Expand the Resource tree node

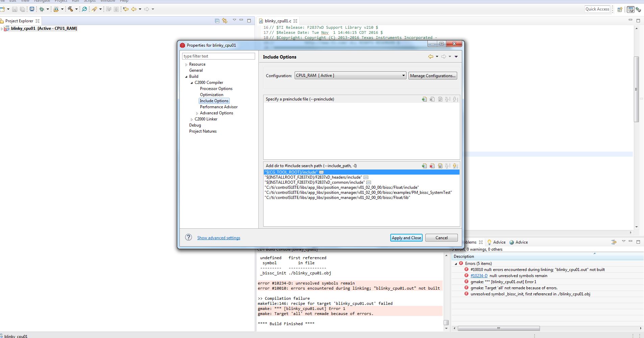(186, 64)
